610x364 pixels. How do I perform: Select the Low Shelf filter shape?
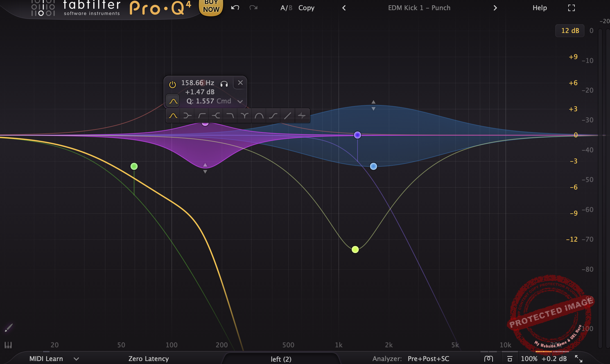[x=187, y=115]
